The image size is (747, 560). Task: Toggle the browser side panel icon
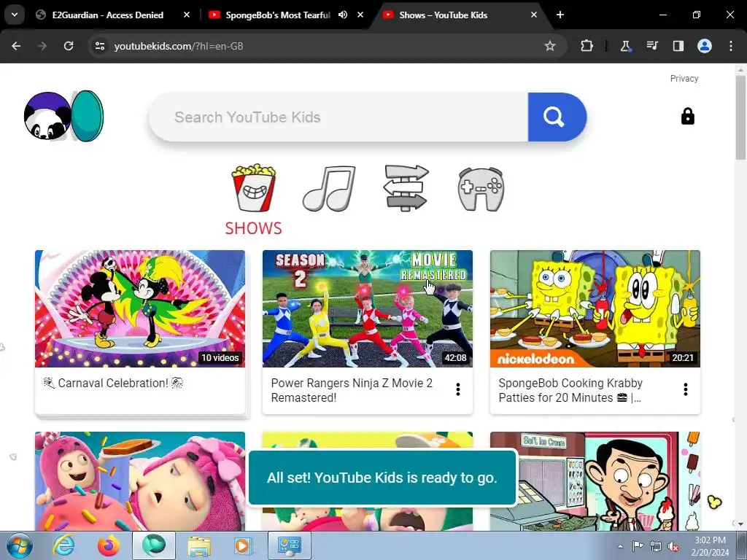pos(678,46)
